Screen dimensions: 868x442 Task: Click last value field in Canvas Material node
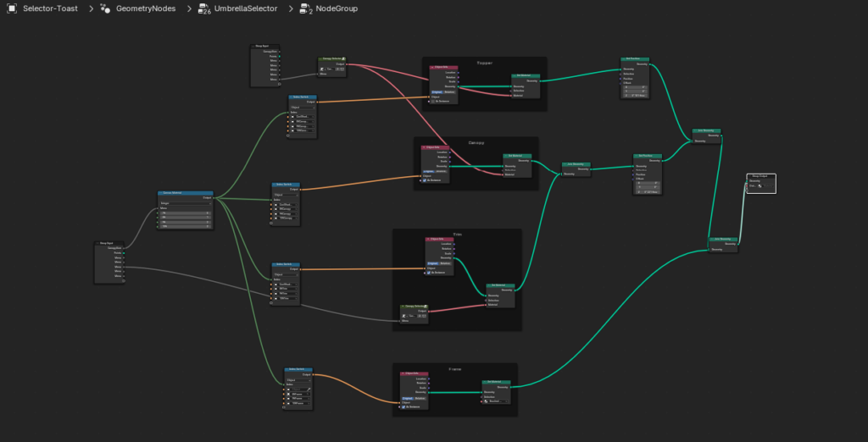(x=185, y=226)
